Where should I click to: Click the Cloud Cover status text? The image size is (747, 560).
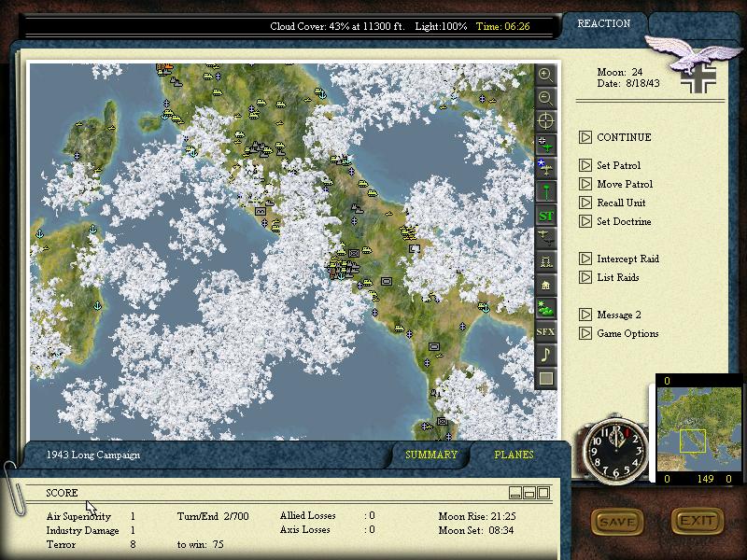(x=337, y=26)
